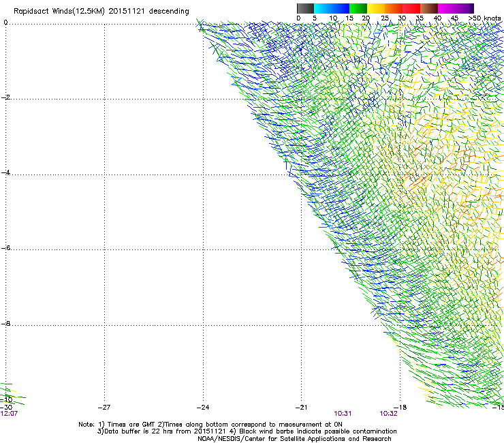The image size is (504, 443).
Task: Select the orange 25-30 knots color segment
Action: pos(394,8)
